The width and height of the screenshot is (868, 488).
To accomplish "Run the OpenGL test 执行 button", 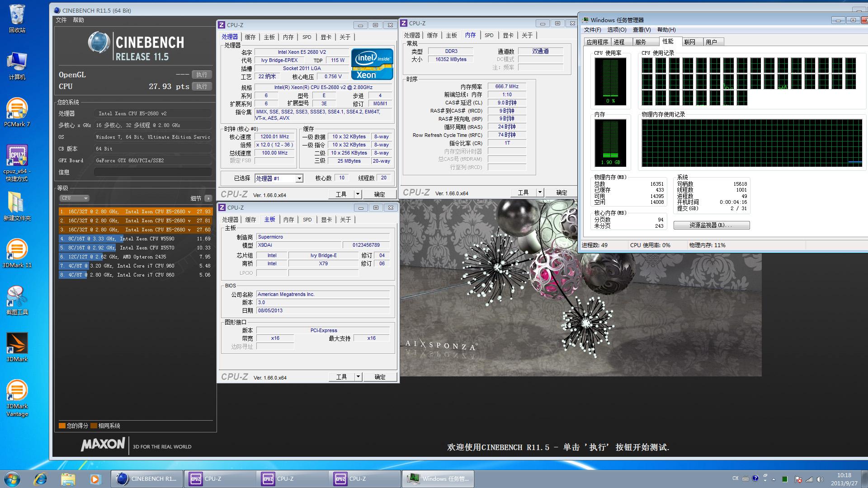I will pos(202,75).
